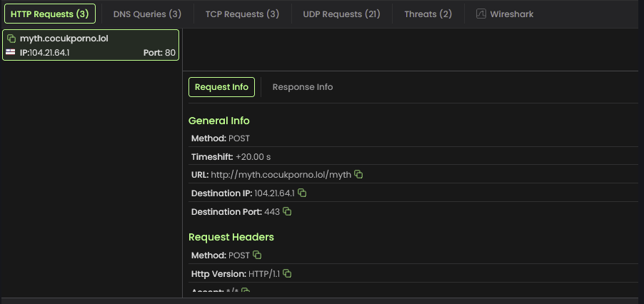Click the Wireshark chart icon
This screenshot has height=304, width=644.
[481, 14]
